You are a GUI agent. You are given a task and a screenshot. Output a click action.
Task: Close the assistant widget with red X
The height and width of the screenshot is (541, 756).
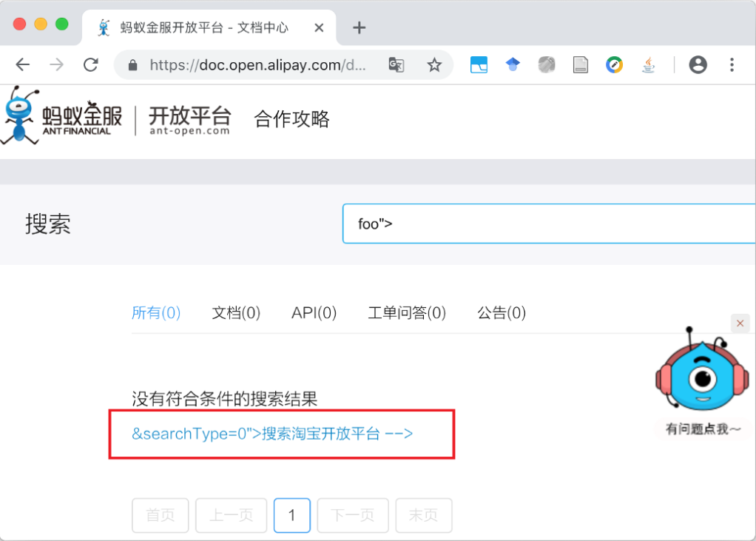click(740, 323)
